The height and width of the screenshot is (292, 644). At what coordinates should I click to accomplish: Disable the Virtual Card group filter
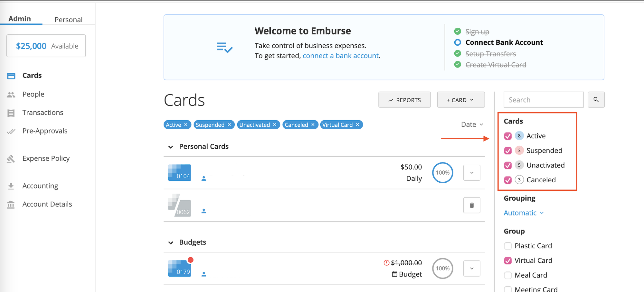click(x=507, y=260)
